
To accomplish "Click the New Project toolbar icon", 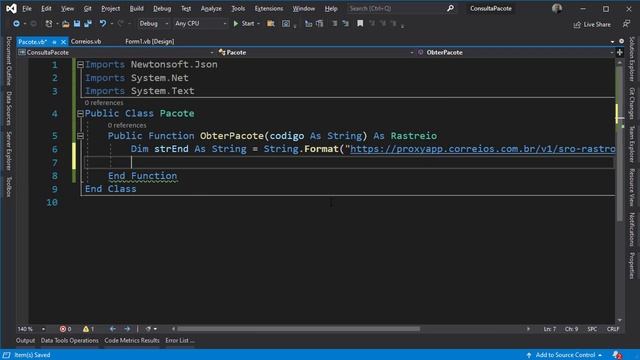I will pyautogui.click(x=49, y=24).
